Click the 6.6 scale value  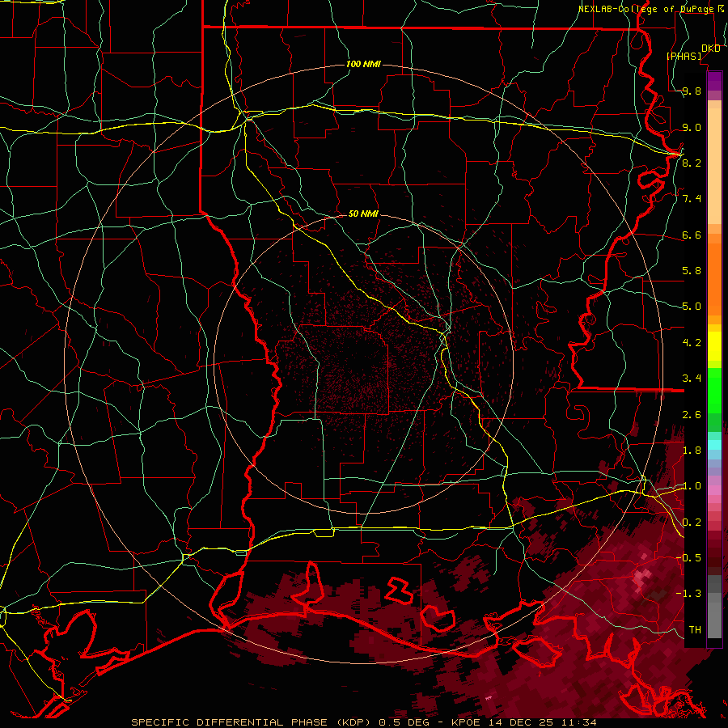point(692,235)
